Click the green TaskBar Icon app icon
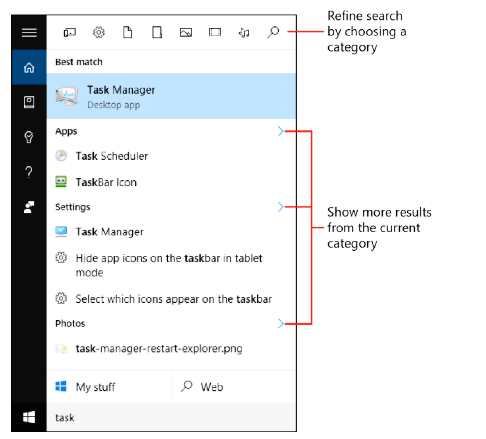The height and width of the screenshot is (439, 486). point(61,182)
